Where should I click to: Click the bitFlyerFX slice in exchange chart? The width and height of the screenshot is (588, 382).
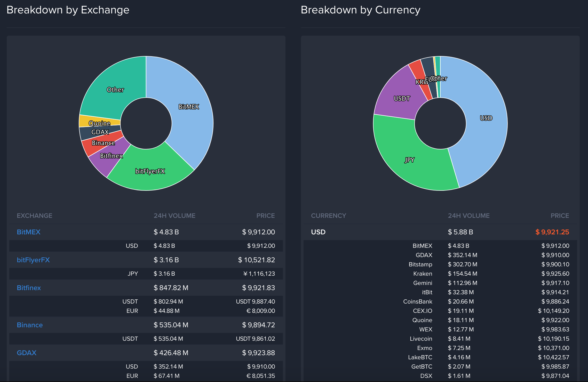(x=150, y=171)
